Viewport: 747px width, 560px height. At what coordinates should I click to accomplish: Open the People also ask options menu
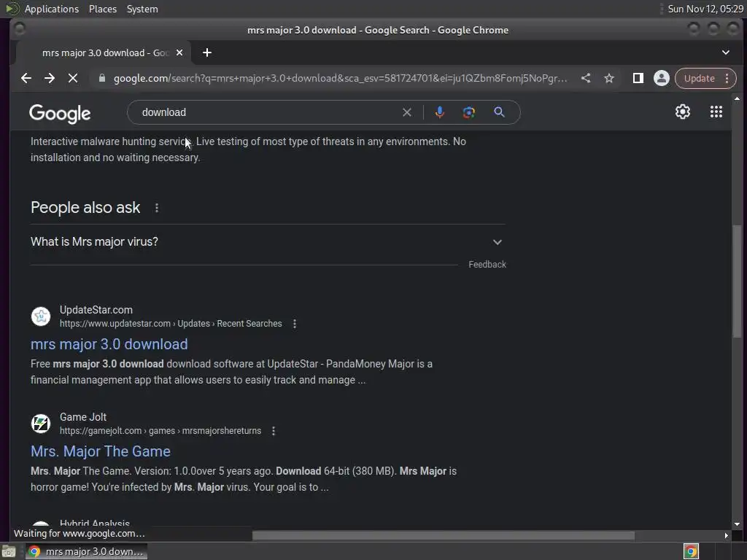[157, 208]
